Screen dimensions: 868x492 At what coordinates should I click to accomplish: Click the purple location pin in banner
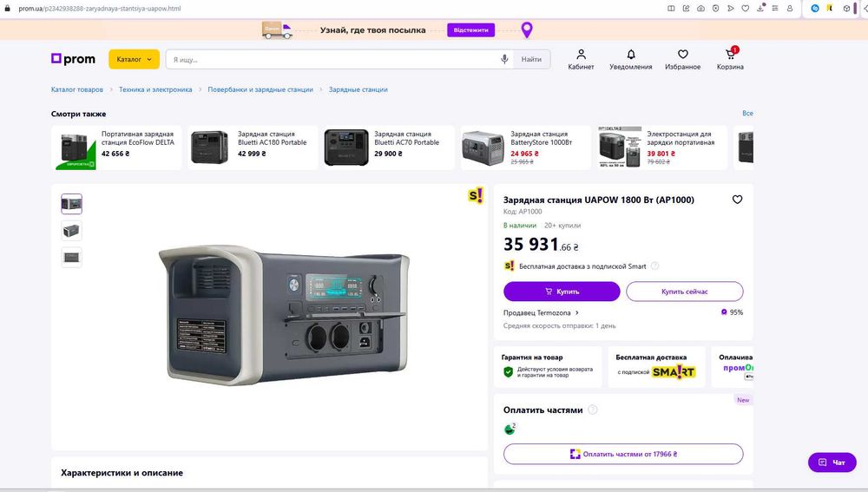point(527,30)
